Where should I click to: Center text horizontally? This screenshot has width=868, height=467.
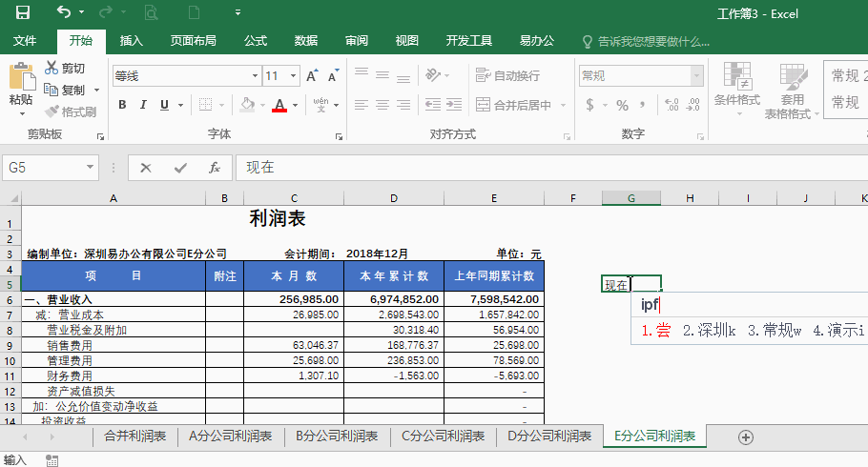[x=382, y=105]
